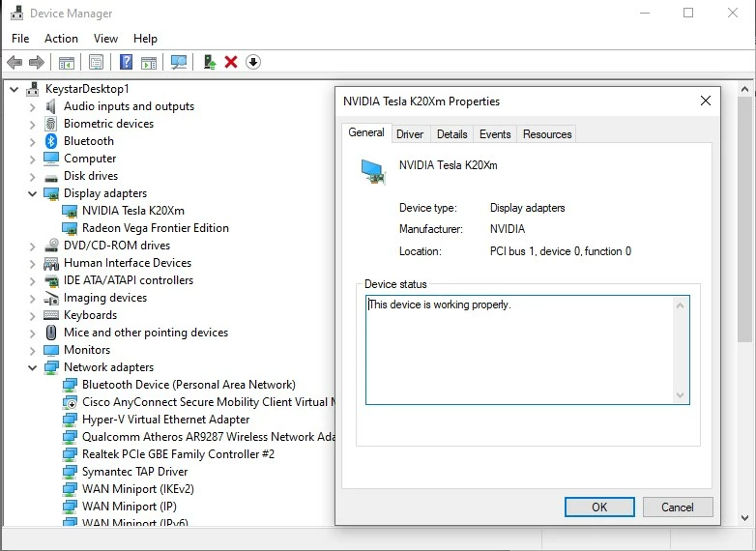
Task: Select the Computer category icon
Action: tap(51, 159)
